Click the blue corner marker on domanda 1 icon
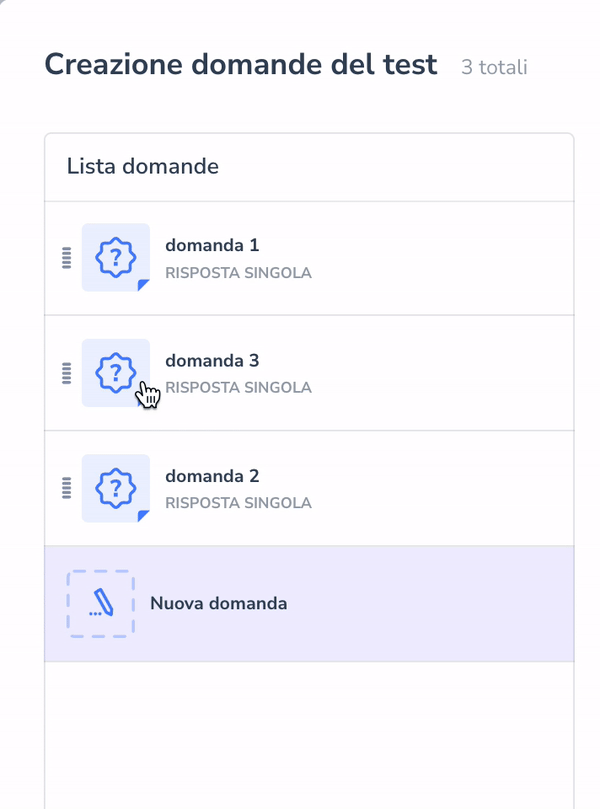Screen dimensions: 600x809 click(143, 285)
